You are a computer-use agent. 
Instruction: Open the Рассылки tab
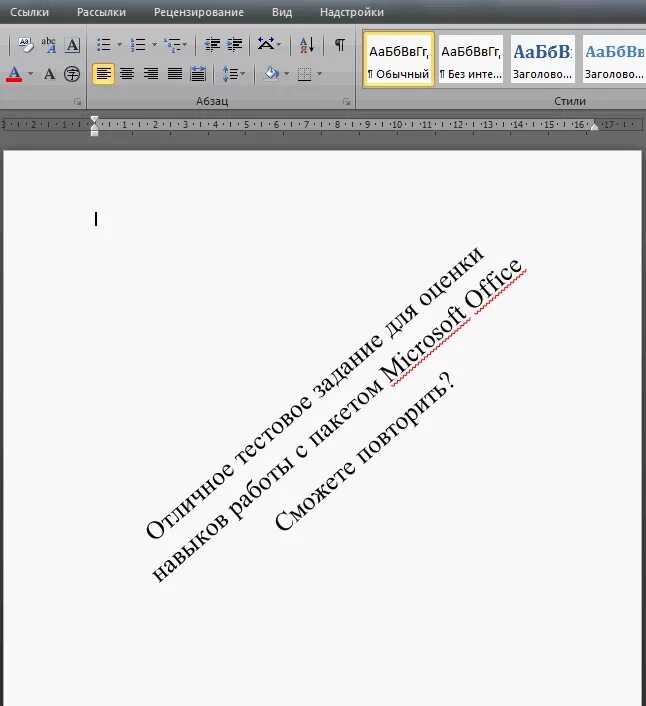pyautogui.click(x=101, y=12)
